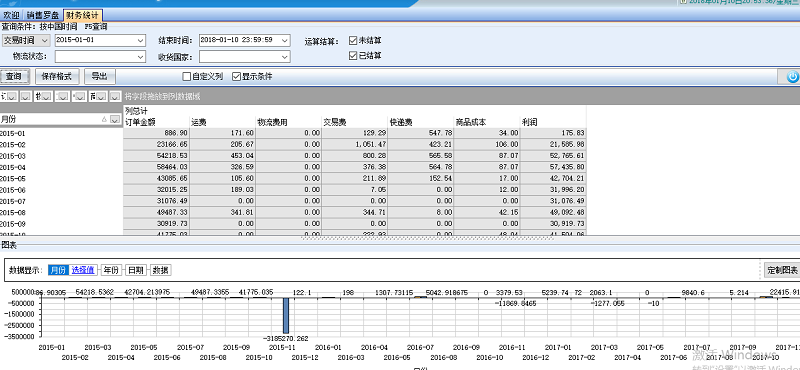The image size is (800, 370).
Task: Switch to the 欢迎 tab
Action: [12, 15]
